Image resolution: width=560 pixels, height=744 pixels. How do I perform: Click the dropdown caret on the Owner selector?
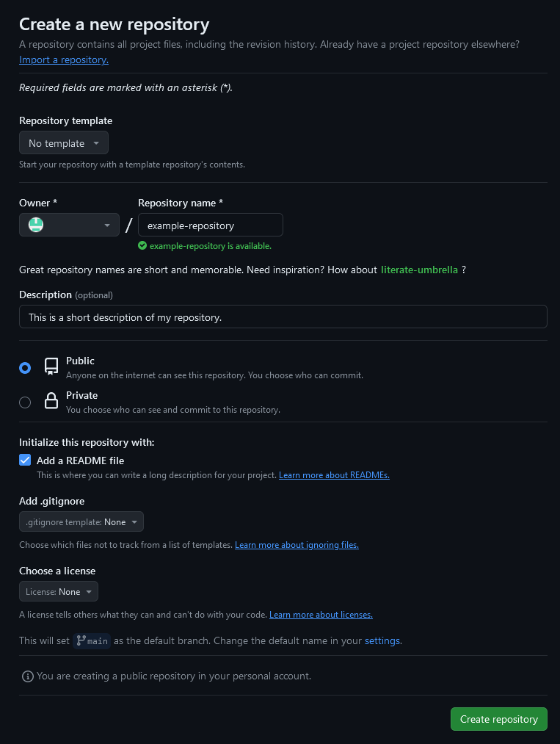(107, 224)
